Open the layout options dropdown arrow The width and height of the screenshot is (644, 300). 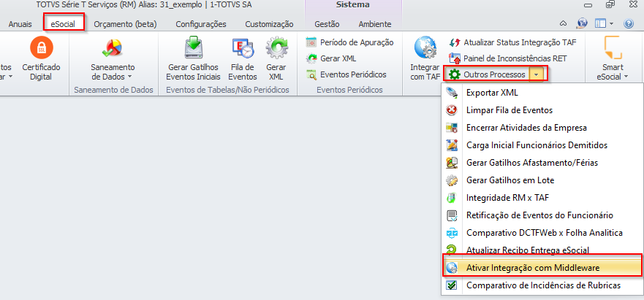611,24
